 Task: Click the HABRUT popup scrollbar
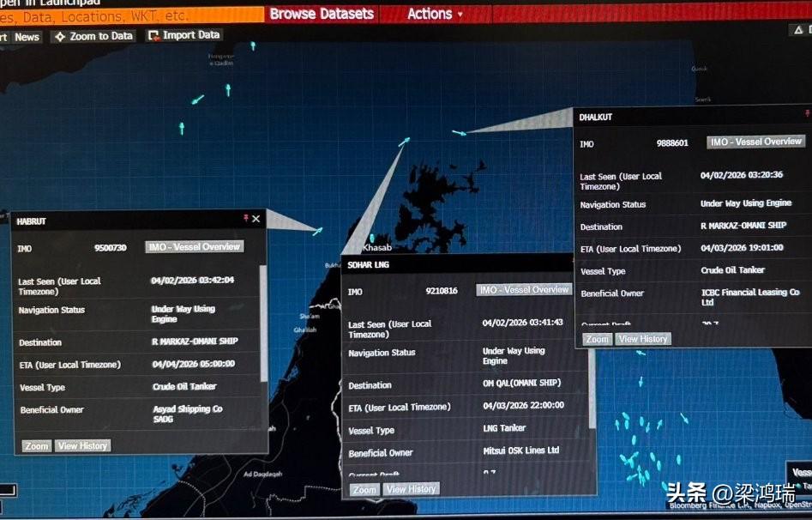263,324
